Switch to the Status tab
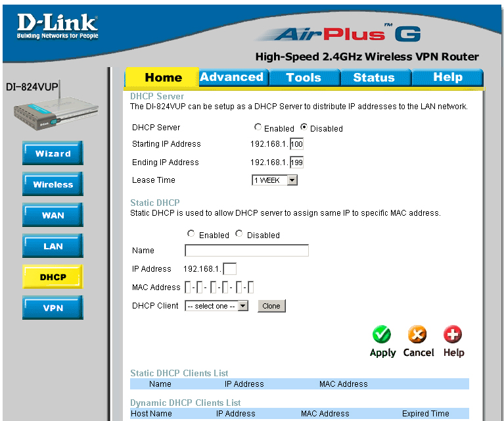The width and height of the screenshot is (504, 421). click(x=373, y=78)
